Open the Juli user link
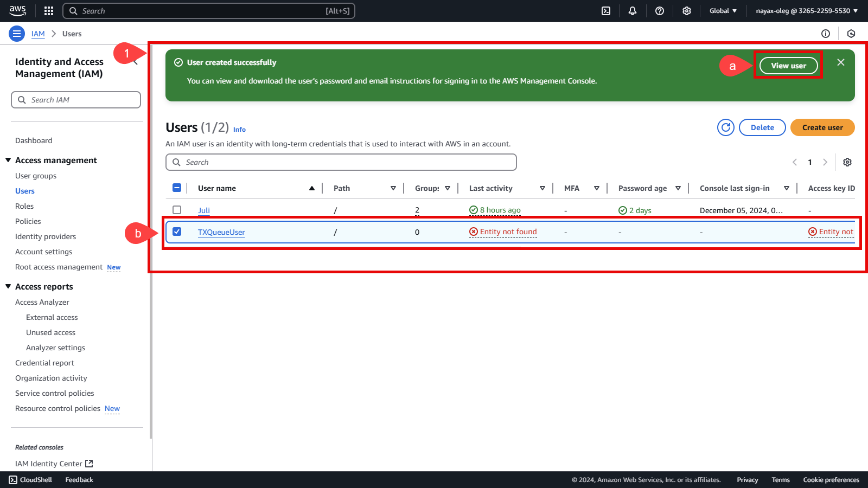This screenshot has height=488, width=868. [204, 210]
